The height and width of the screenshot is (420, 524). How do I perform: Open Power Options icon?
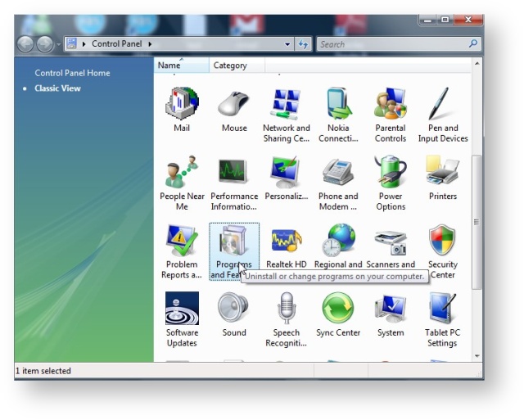tap(391, 173)
